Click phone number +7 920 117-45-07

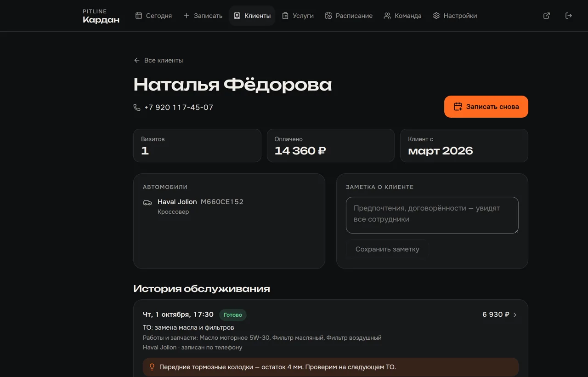click(179, 108)
